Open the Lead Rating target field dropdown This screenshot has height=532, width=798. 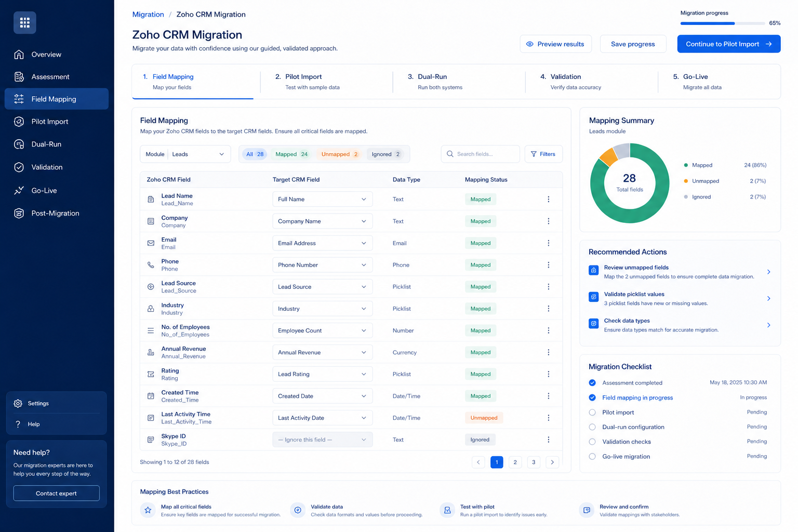[323, 374]
